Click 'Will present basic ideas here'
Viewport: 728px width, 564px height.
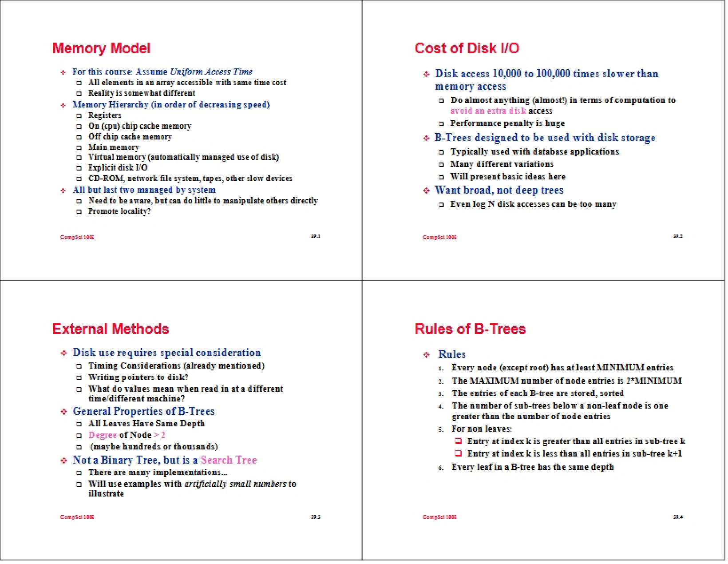click(508, 177)
